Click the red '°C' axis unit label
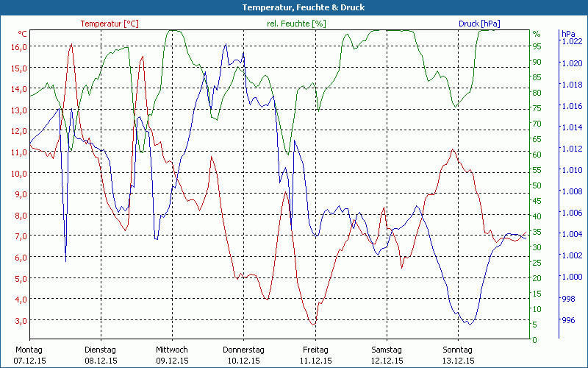The image size is (588, 368). click(x=22, y=34)
